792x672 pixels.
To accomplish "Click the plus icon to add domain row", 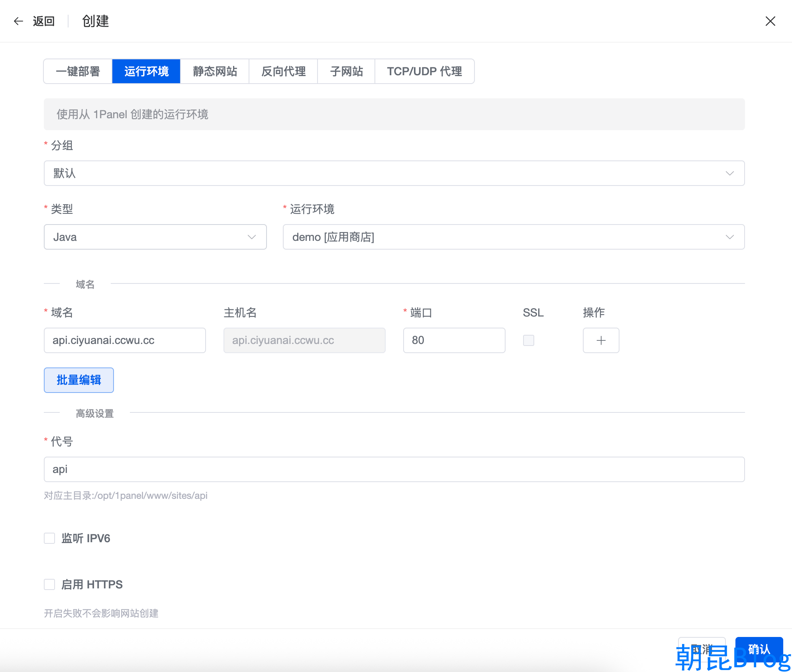I will (601, 340).
